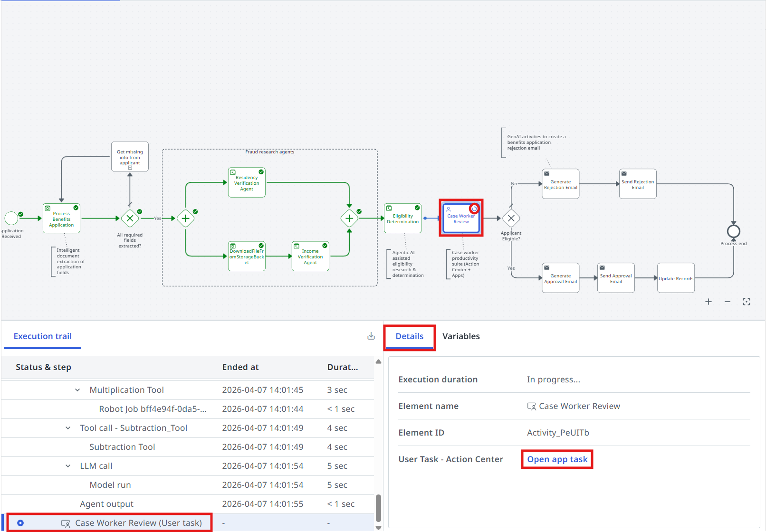
Task: Select Send Approval Email node
Action: (x=616, y=278)
